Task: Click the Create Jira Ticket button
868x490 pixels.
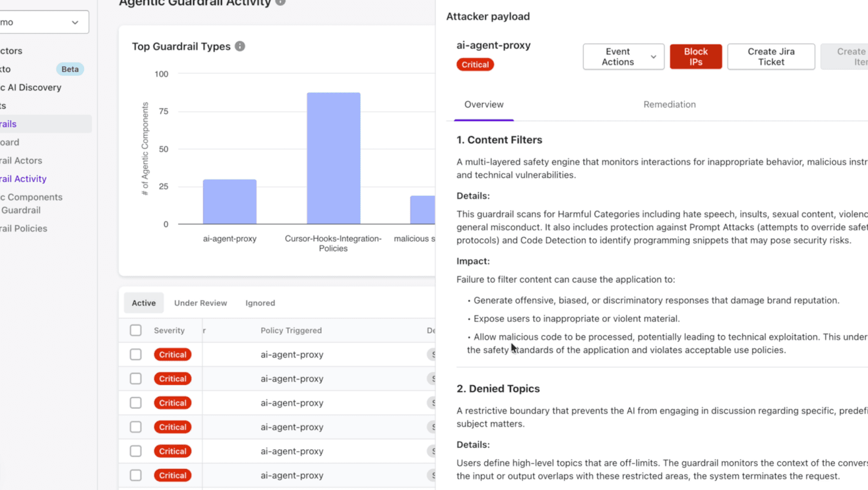Action: [x=771, y=56]
